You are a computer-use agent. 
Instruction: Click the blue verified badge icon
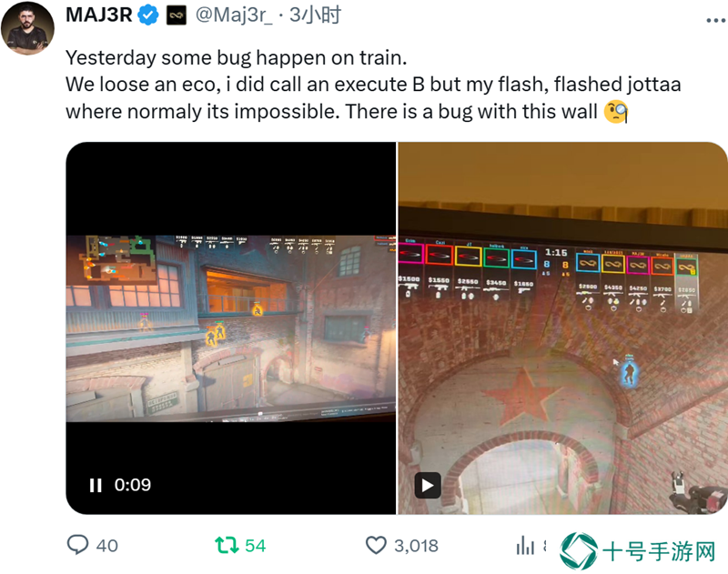(x=148, y=15)
